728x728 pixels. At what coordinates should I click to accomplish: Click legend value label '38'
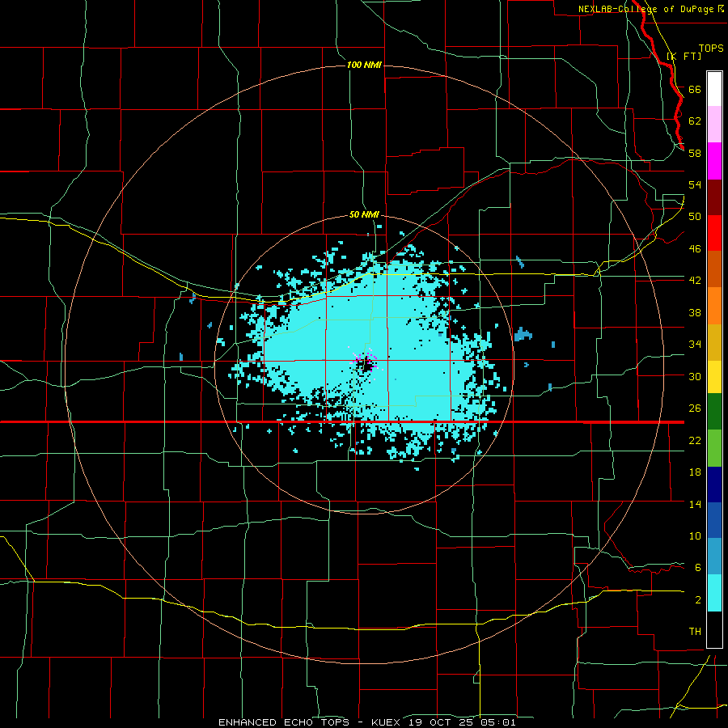[695, 312]
